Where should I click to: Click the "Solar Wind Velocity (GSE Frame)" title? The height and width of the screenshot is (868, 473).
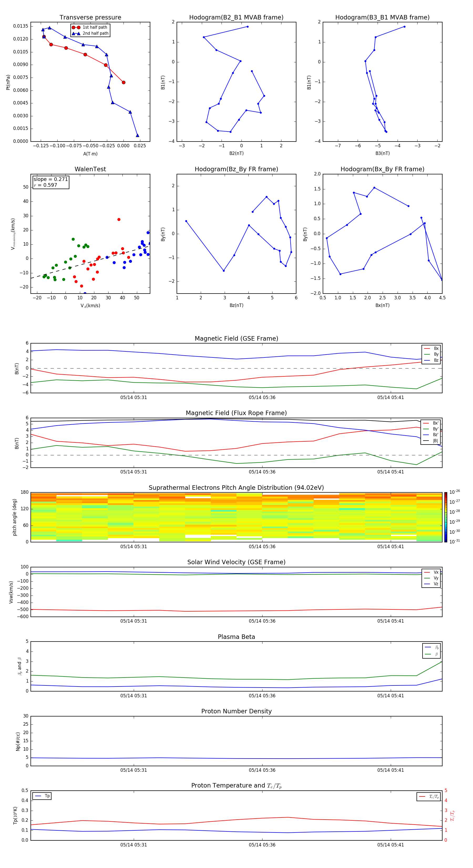coord(236,562)
